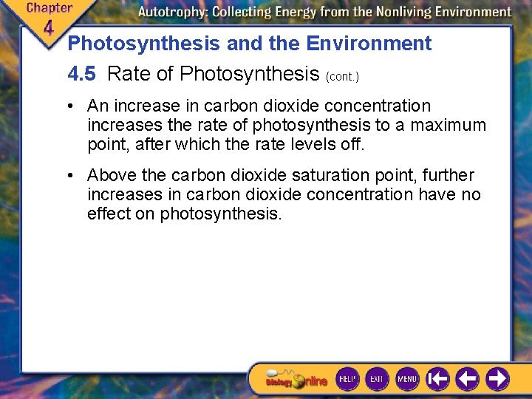532x399 pixels.
Task: Click the "(cont.)" label
Action: (x=342, y=76)
